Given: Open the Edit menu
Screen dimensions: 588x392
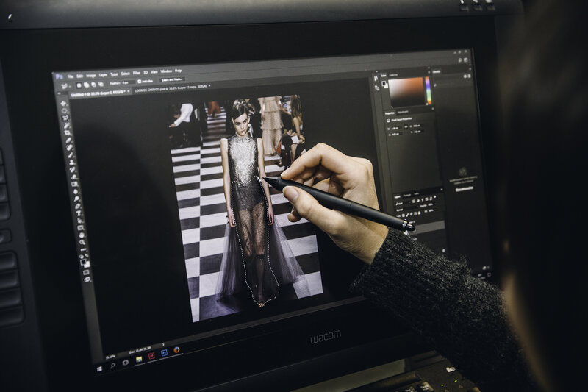Looking at the screenshot, I should coord(79,76).
